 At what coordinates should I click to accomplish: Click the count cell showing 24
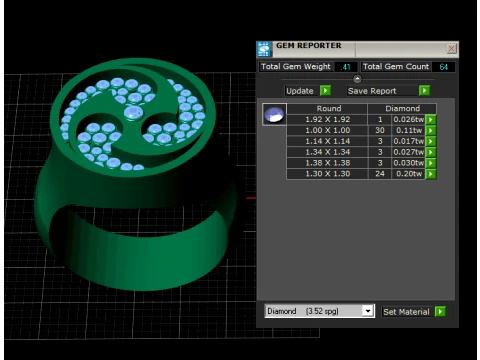[380, 174]
